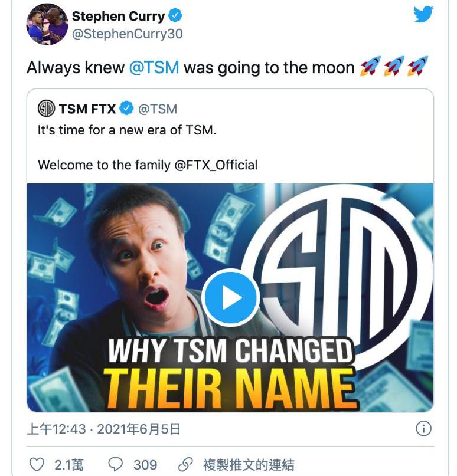Click the TSM round logo avatar in the quoted tweet
The height and width of the screenshot is (476, 457).
[46, 109]
